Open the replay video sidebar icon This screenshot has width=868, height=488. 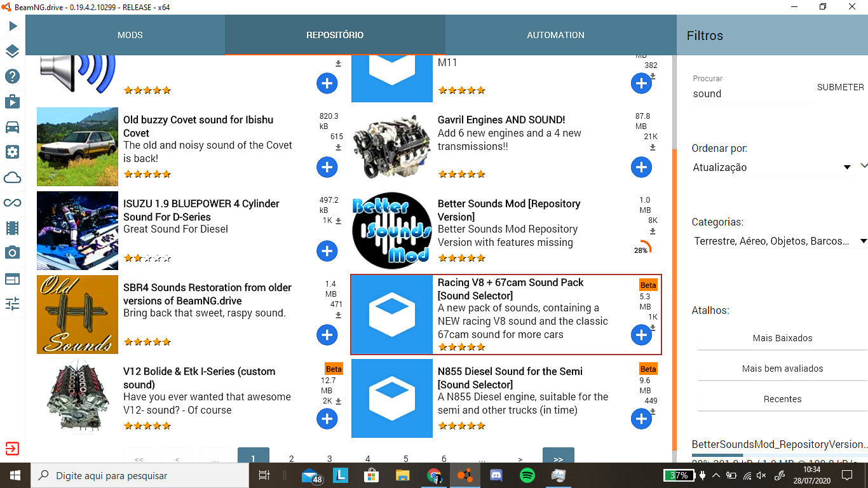(x=13, y=101)
